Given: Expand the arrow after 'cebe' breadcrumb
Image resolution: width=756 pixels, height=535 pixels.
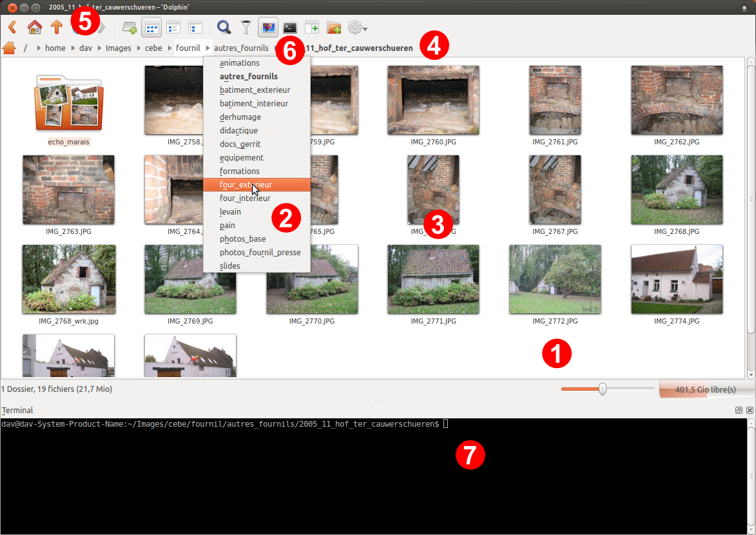Looking at the screenshot, I should coord(169,48).
